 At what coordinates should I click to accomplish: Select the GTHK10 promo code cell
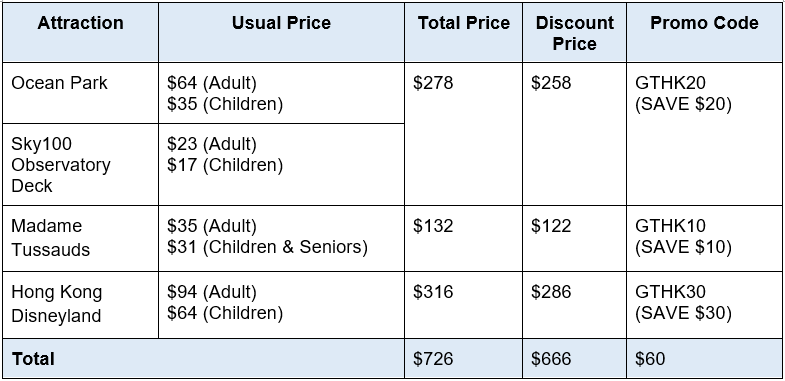(x=704, y=238)
